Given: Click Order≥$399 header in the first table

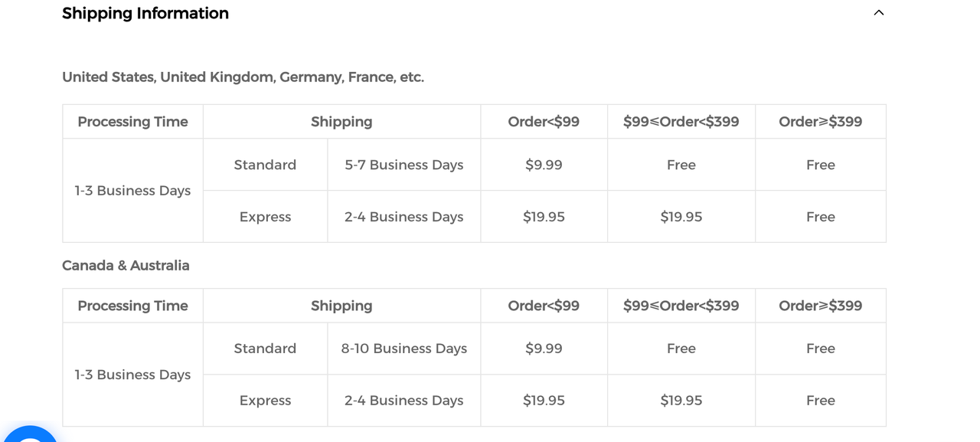Looking at the screenshot, I should coord(820,122).
